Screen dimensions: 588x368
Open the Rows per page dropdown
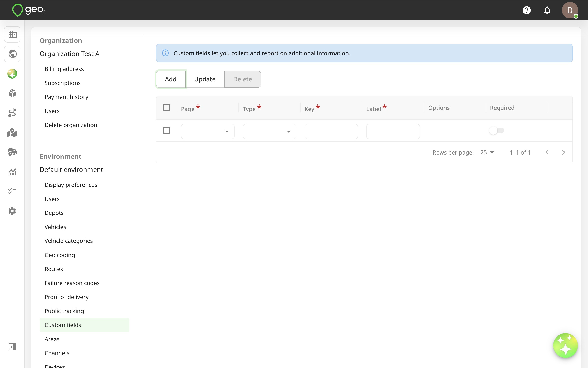(x=487, y=152)
